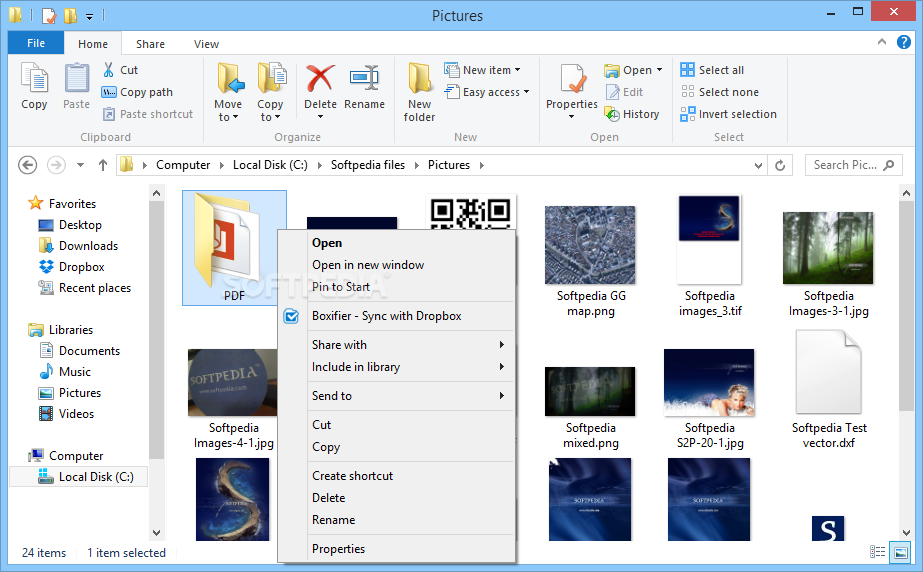Open the quick access toolbar customize arrow
The width and height of the screenshot is (923, 572).
tap(89, 16)
